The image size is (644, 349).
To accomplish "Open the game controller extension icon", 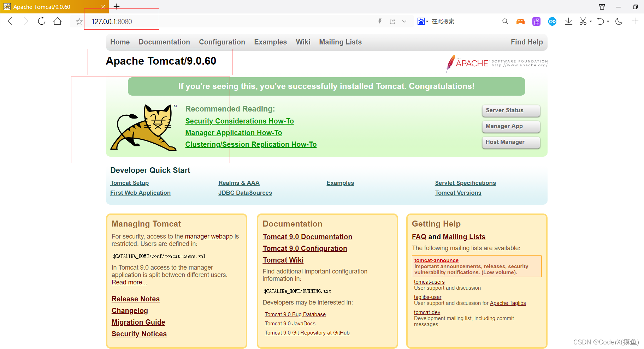I will coord(520,22).
